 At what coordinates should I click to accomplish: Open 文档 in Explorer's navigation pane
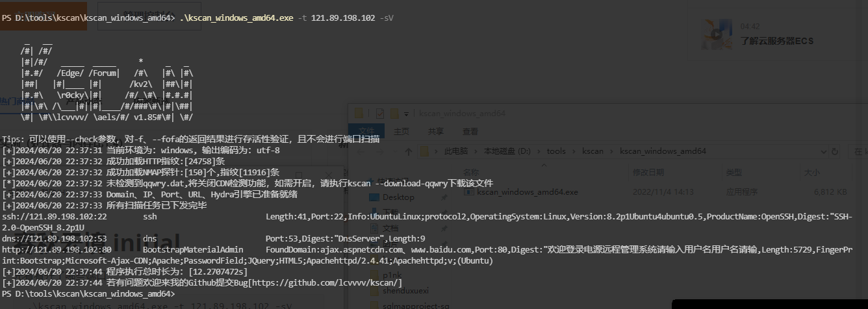pos(390,229)
